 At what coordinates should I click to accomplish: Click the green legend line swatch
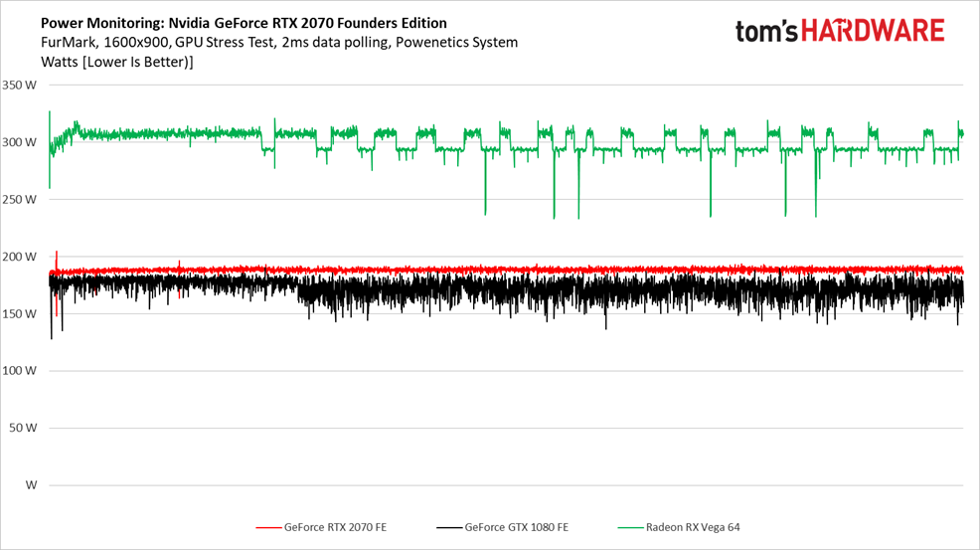tap(630, 527)
